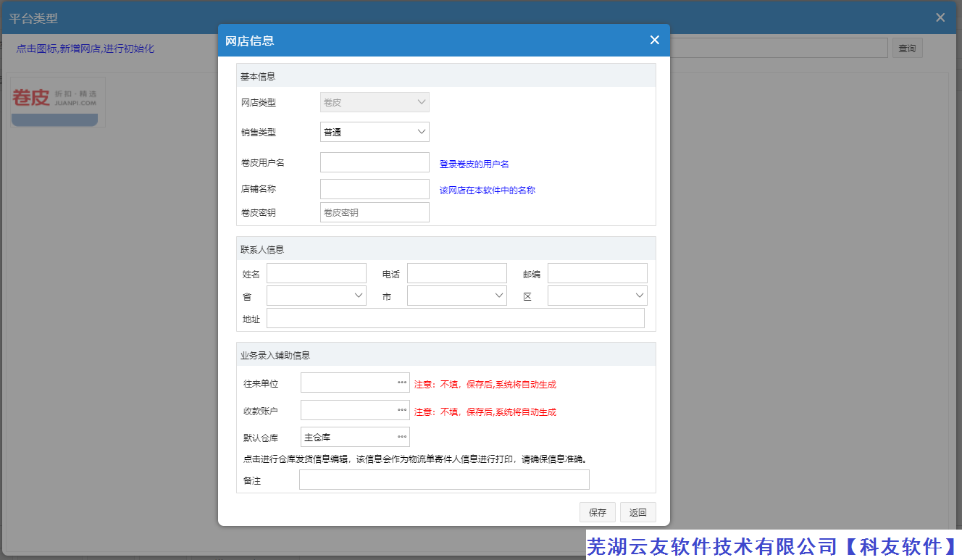
Task: Close the 平台类型 window
Action: [x=940, y=17]
